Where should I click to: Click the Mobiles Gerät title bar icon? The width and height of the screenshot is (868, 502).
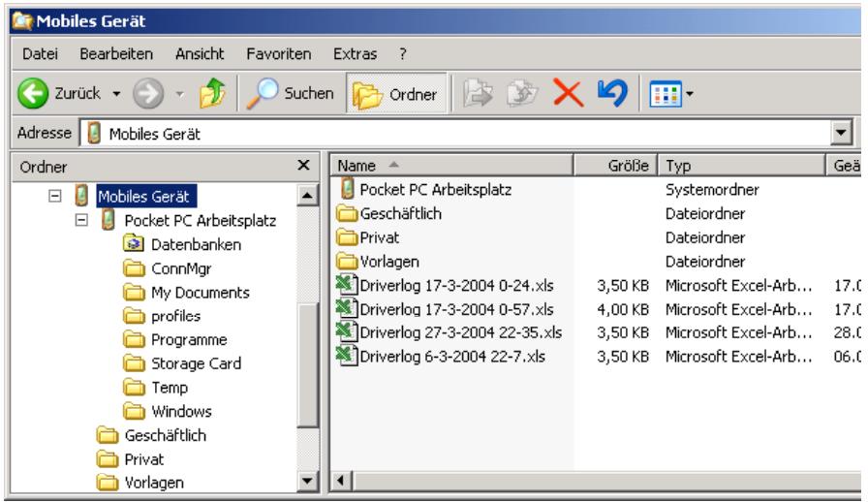pyautogui.click(x=22, y=21)
